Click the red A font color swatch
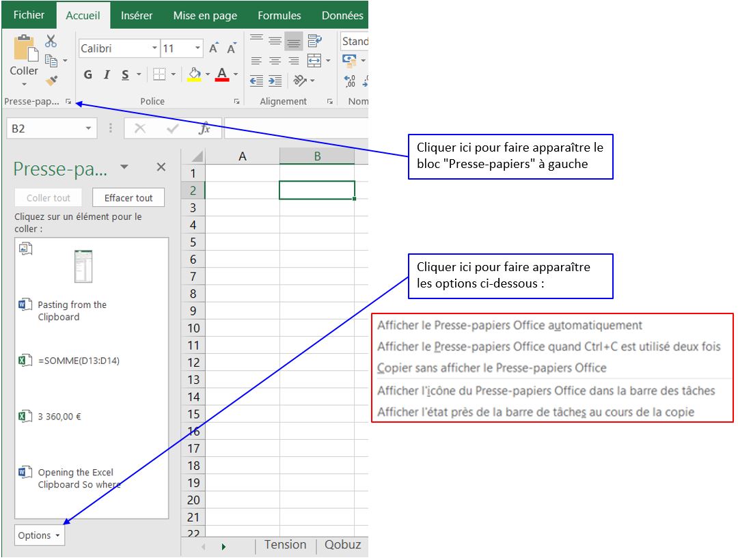 pyautogui.click(x=221, y=75)
